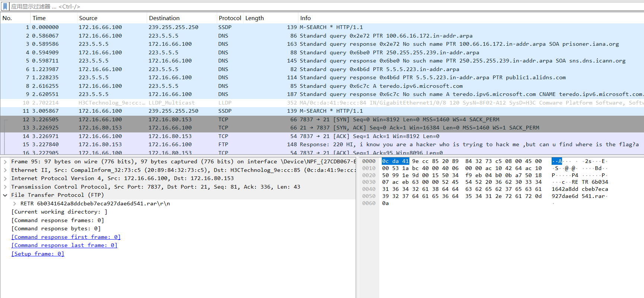This screenshot has height=298, width=644.
Task: Select packet 10 LLDP row
Action: click(x=322, y=103)
